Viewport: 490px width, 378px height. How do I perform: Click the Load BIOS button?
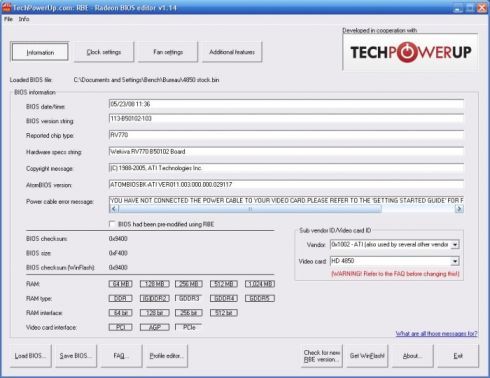point(31,356)
